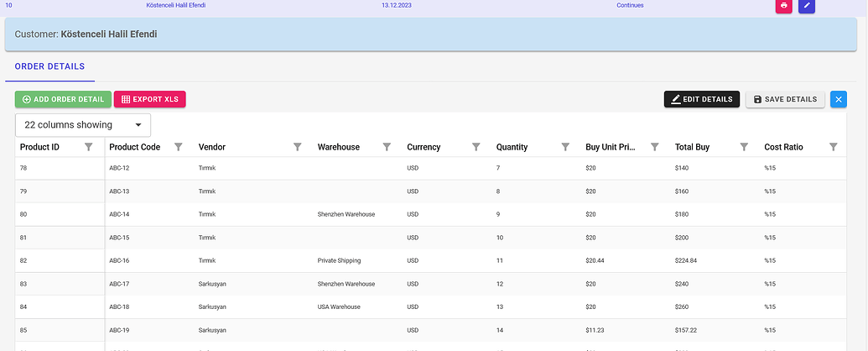
Task: Filter the Warehouse column
Action: point(387,147)
